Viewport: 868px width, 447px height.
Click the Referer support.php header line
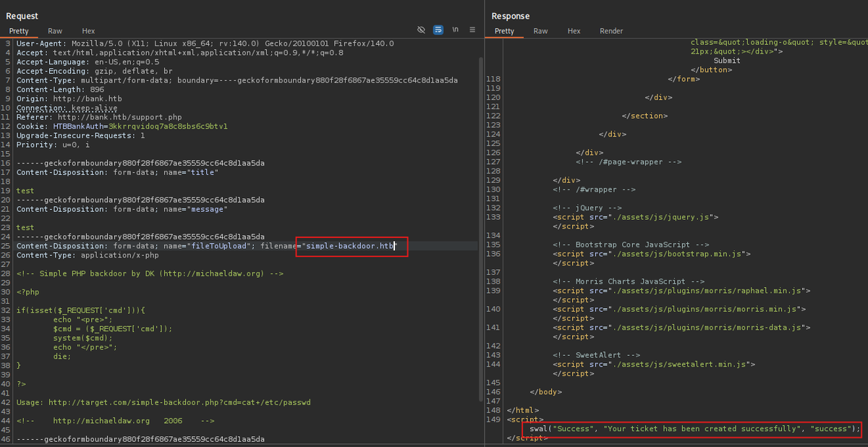click(99, 117)
